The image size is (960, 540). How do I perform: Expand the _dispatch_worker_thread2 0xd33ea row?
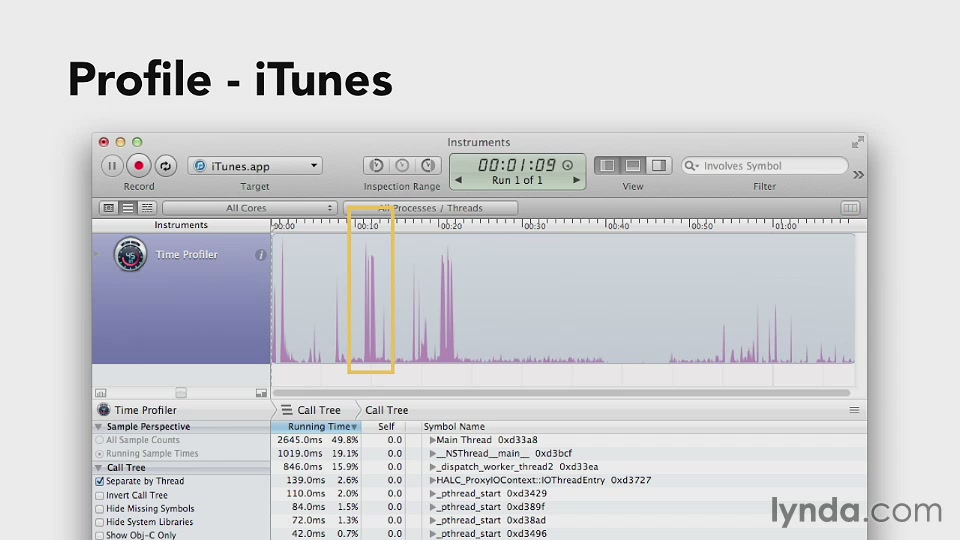pyautogui.click(x=432, y=467)
